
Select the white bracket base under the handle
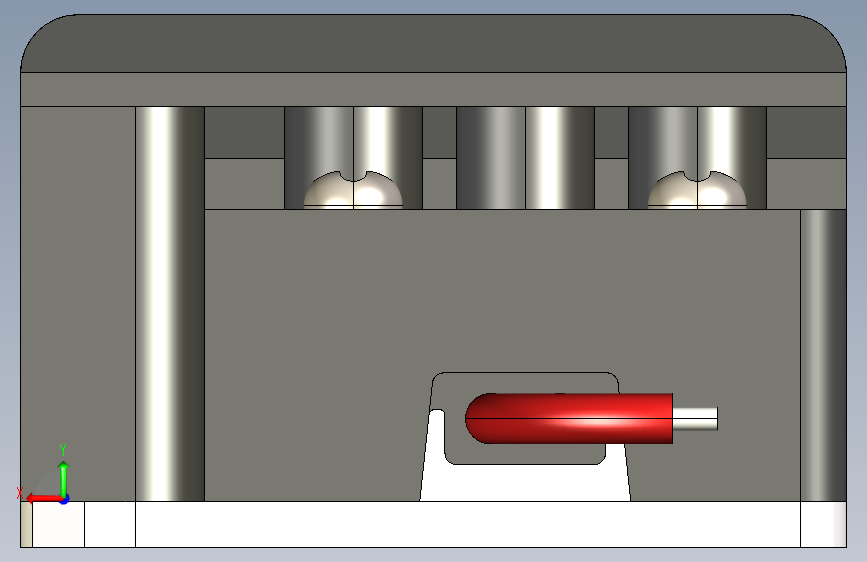[x=525, y=482]
